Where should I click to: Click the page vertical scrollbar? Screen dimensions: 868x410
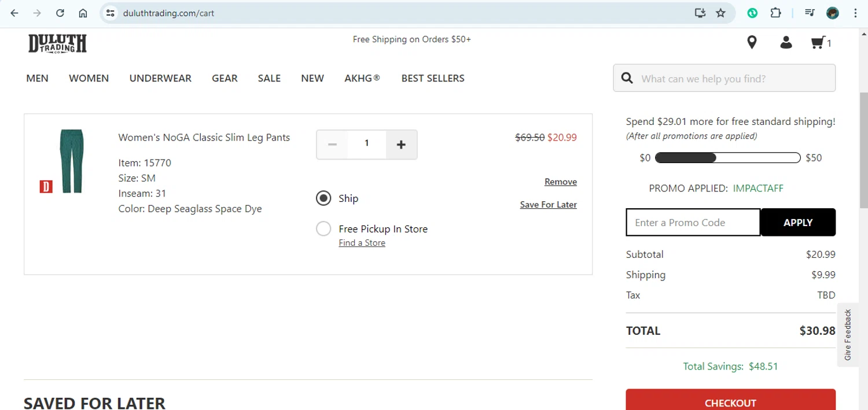click(863, 150)
